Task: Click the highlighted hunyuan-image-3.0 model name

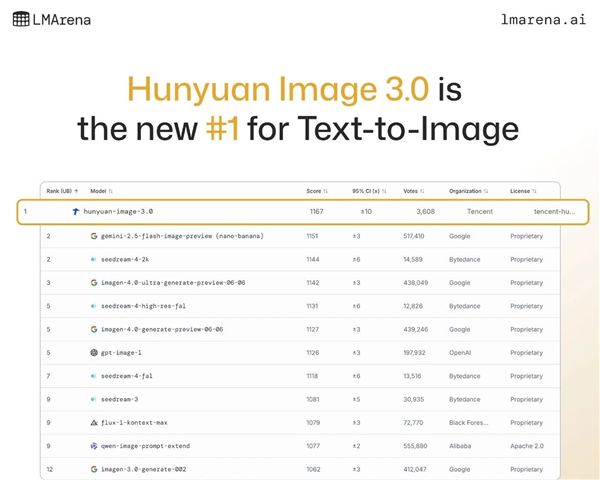Action: 118,211
